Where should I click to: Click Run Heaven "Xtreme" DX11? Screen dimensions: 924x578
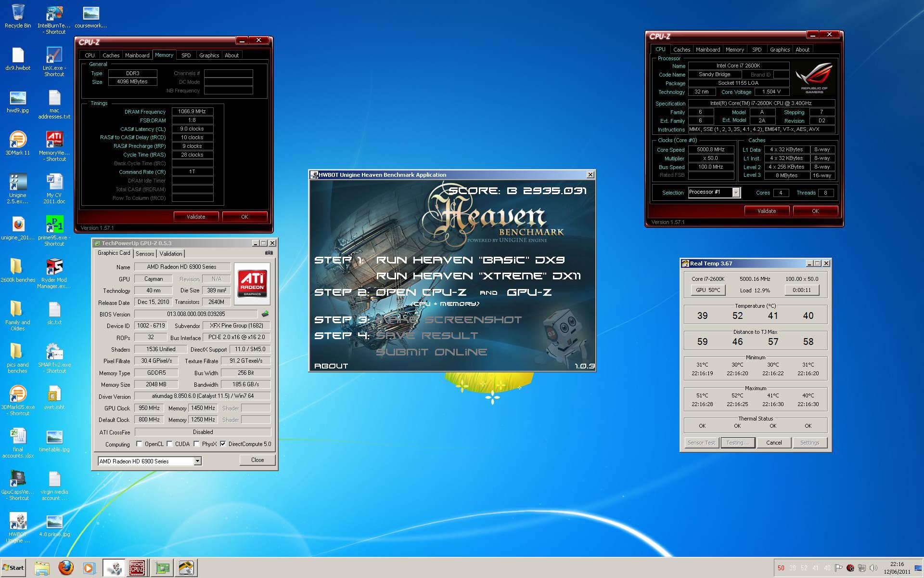tap(478, 276)
